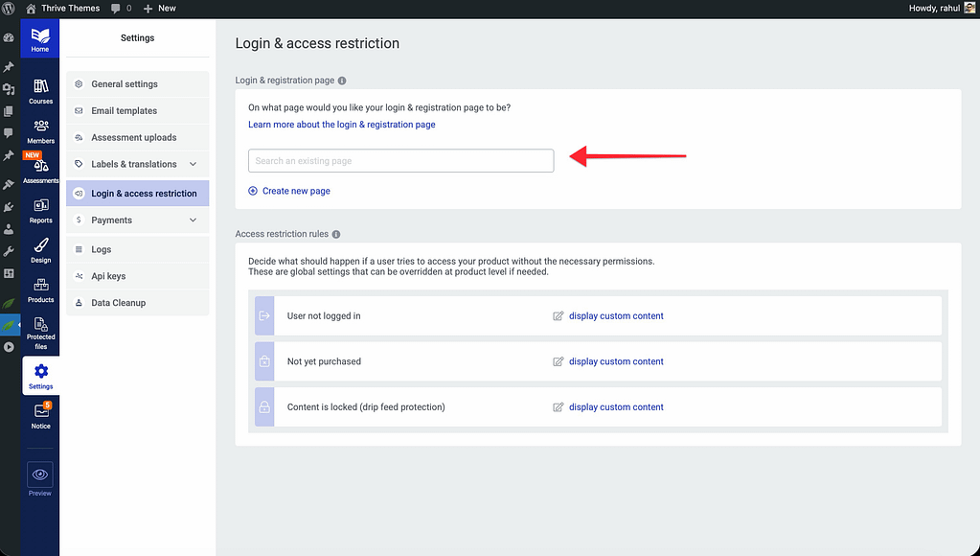Open Courses in Thrive sidebar
This screenshot has width=980, height=556.
(x=40, y=91)
